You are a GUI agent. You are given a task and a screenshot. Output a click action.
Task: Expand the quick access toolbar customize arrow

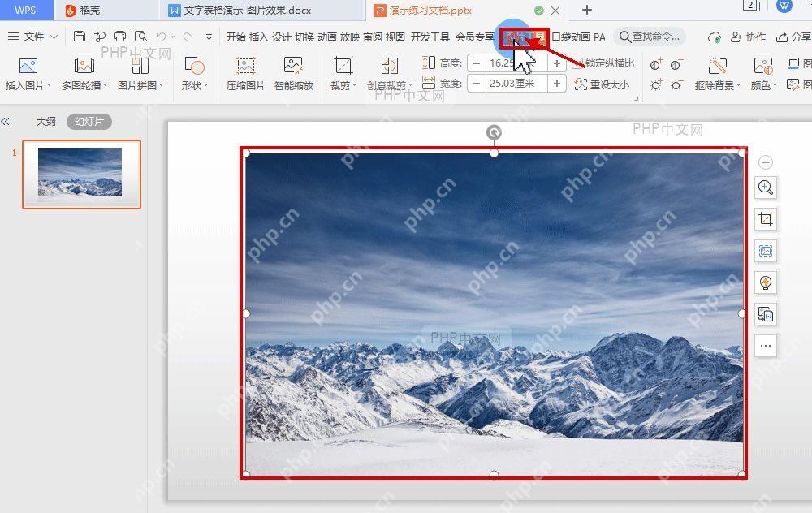(x=209, y=37)
